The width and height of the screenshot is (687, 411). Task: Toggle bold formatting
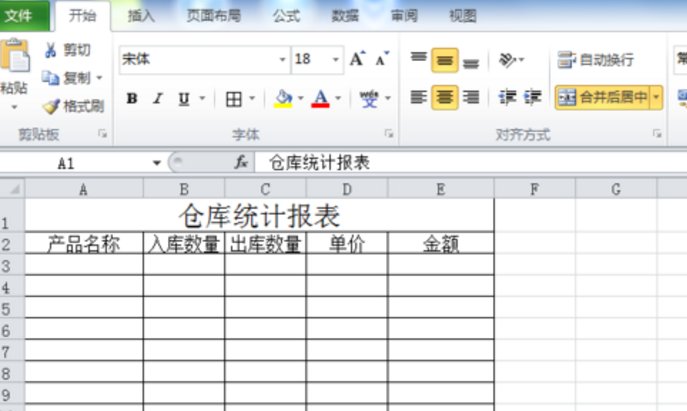pos(132,98)
